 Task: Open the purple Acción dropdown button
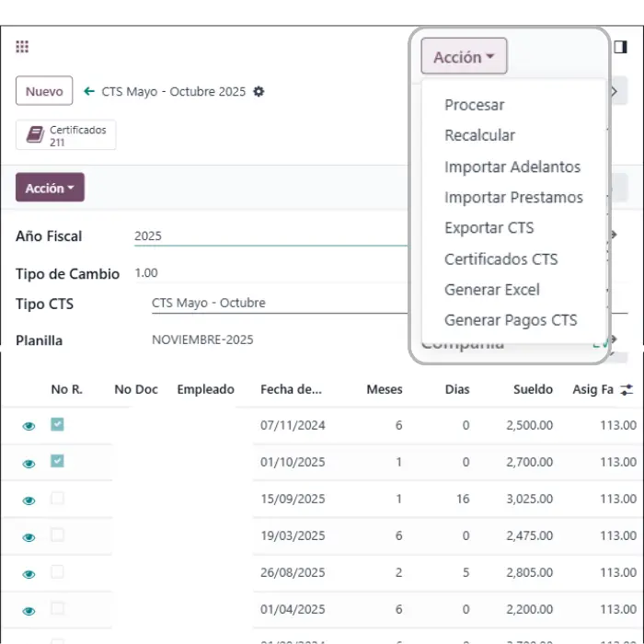(50, 188)
